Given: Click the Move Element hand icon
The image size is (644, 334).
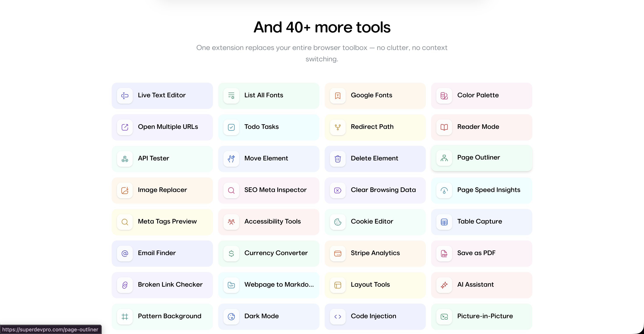Looking at the screenshot, I should click(x=231, y=159).
